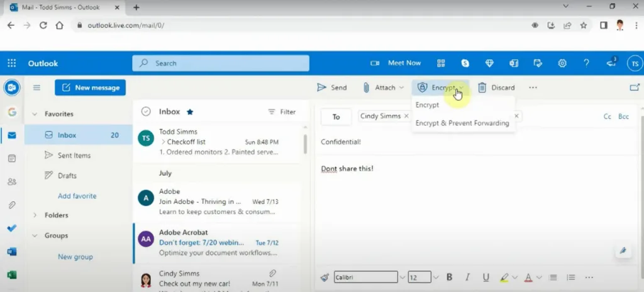The height and width of the screenshot is (292, 644).
Task: Open the font color picker arrow
Action: point(540,277)
